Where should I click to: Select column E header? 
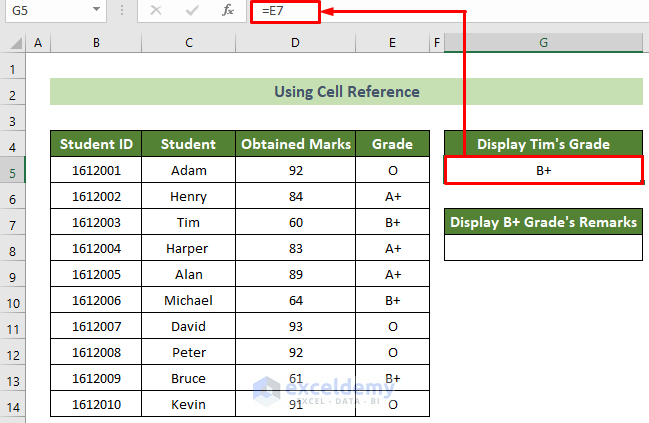point(392,43)
